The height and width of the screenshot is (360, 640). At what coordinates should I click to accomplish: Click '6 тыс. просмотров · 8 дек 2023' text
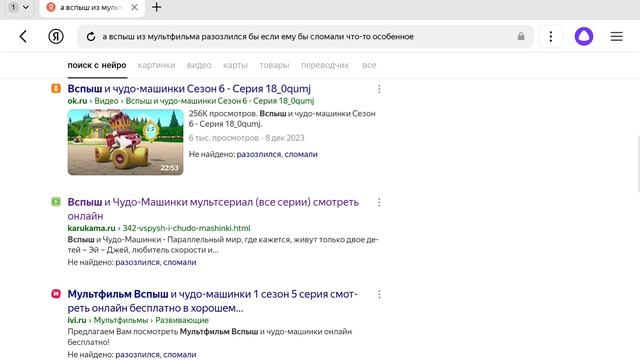pyautogui.click(x=247, y=138)
